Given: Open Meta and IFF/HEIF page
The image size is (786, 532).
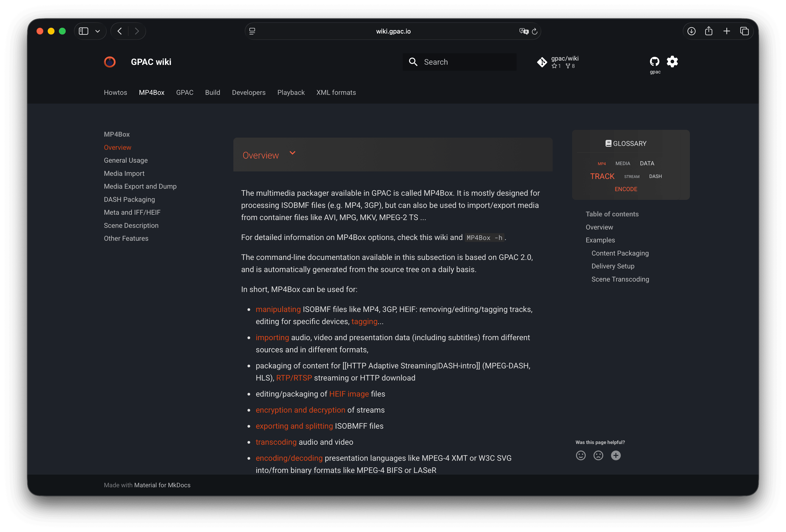Looking at the screenshot, I should click(x=132, y=212).
